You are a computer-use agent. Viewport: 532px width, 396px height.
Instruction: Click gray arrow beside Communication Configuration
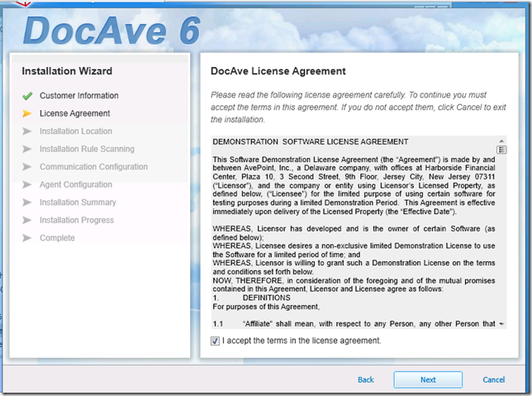26,167
